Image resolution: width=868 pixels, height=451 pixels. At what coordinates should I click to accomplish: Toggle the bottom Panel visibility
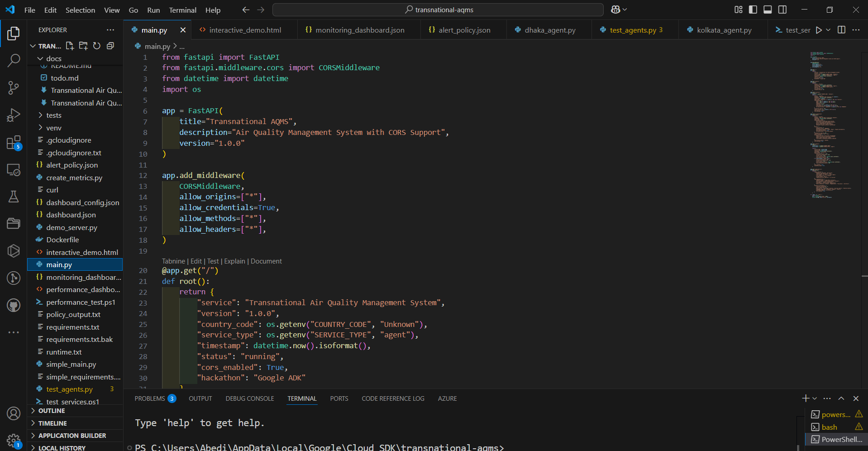(768, 10)
